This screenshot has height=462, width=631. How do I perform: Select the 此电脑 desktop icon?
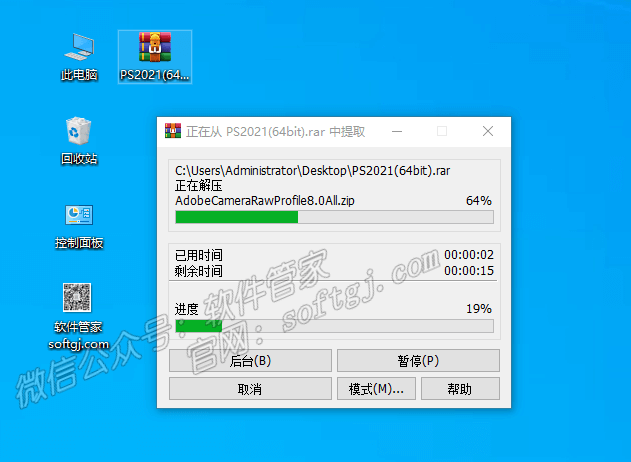click(x=79, y=57)
